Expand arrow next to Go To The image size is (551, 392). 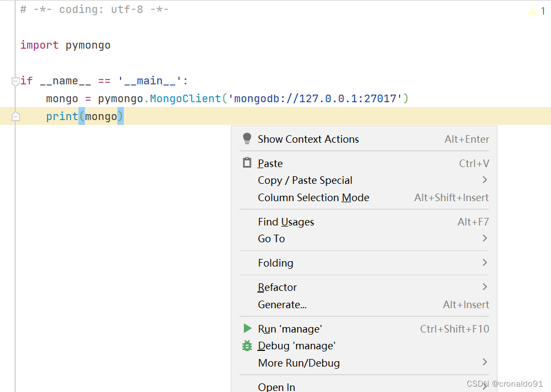(x=485, y=238)
